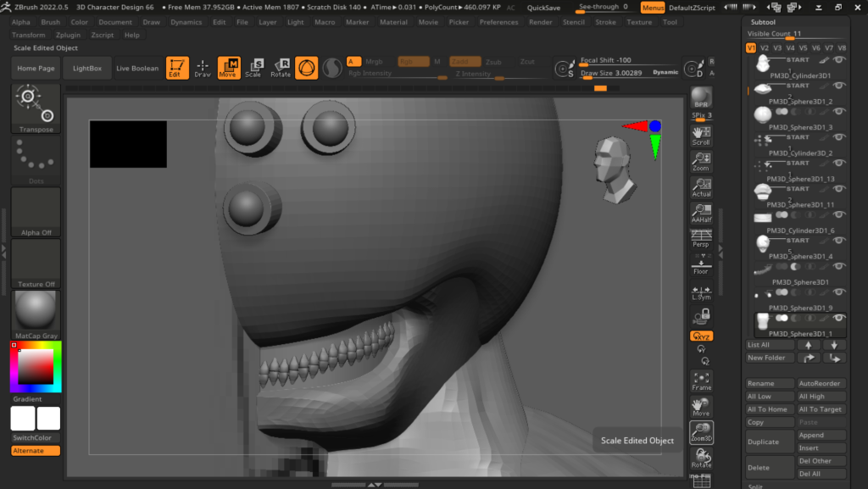
Task: Toggle the Floor grid
Action: tap(701, 264)
